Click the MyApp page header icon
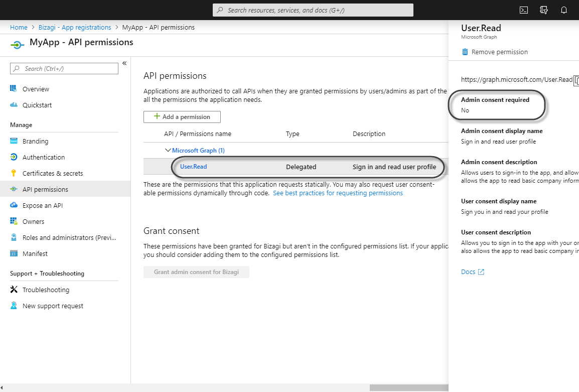Image resolution: width=579 pixels, height=392 pixels. [x=17, y=45]
